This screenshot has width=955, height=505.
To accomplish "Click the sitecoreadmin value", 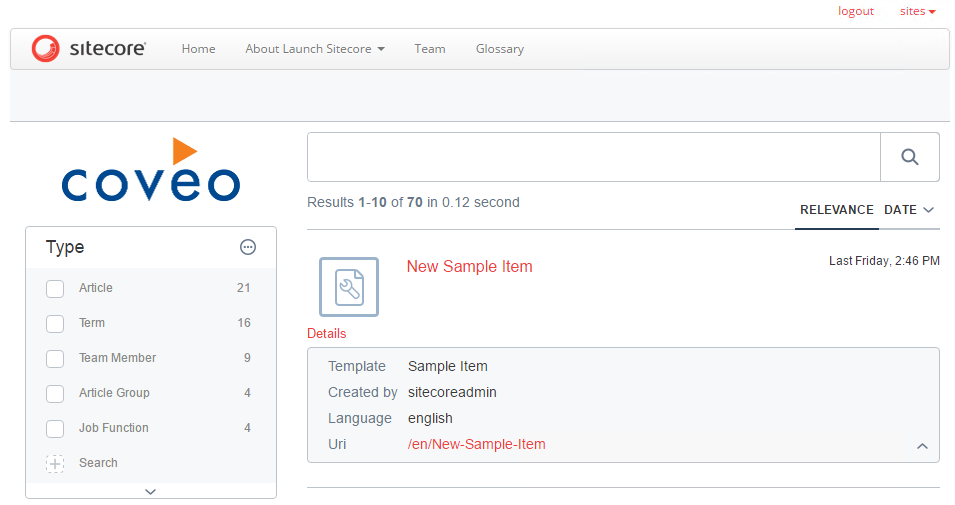I will point(453,392).
